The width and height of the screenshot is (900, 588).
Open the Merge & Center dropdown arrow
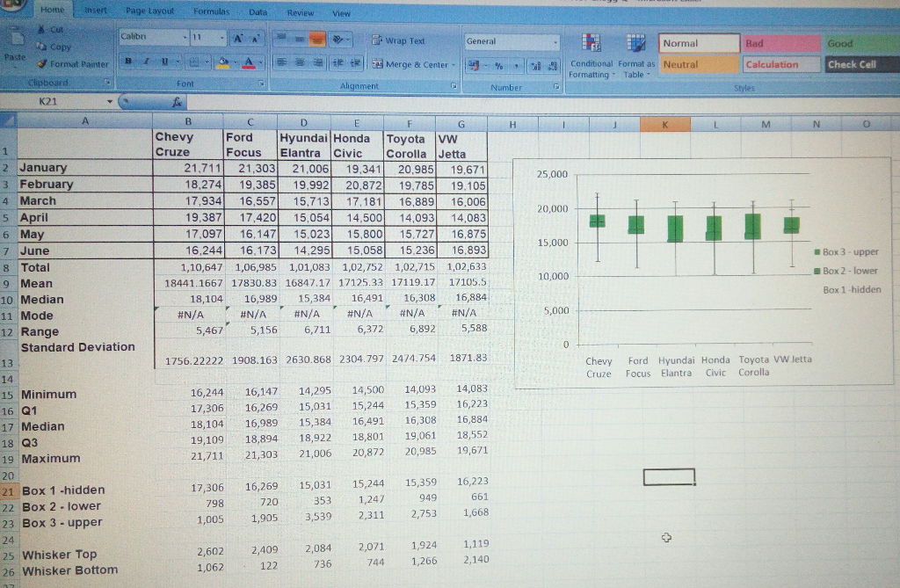tap(454, 65)
